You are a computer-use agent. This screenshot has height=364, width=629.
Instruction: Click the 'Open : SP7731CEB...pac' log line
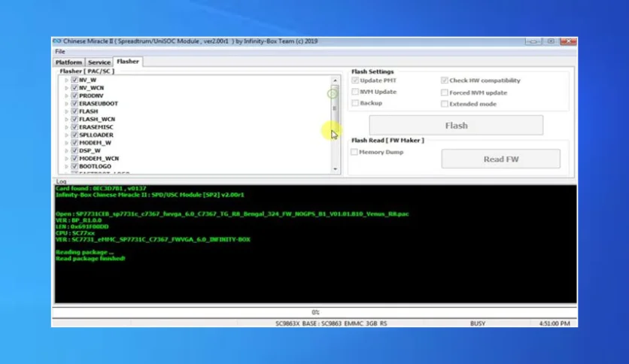click(232, 214)
